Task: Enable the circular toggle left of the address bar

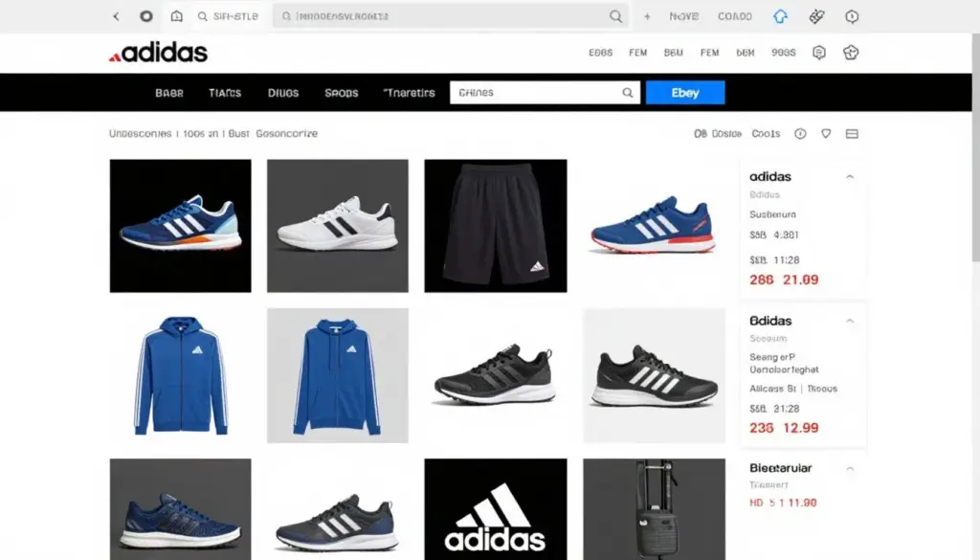Action: [x=145, y=15]
